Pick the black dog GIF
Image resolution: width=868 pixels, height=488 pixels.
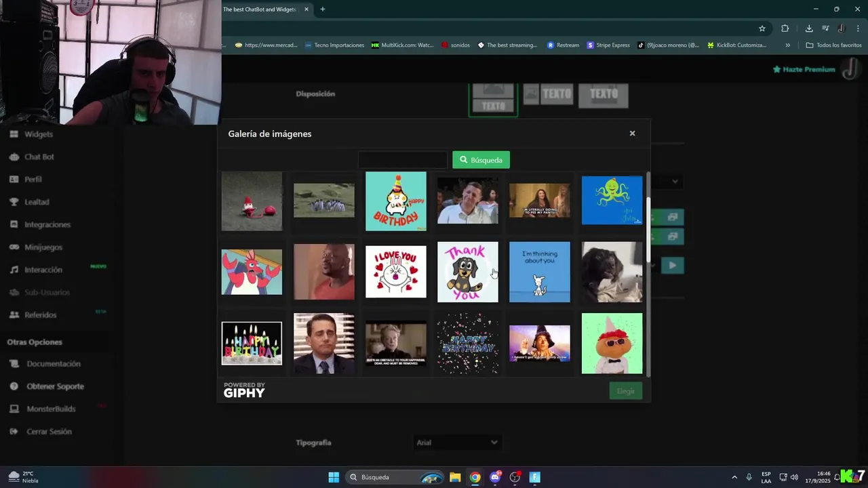tap(612, 272)
